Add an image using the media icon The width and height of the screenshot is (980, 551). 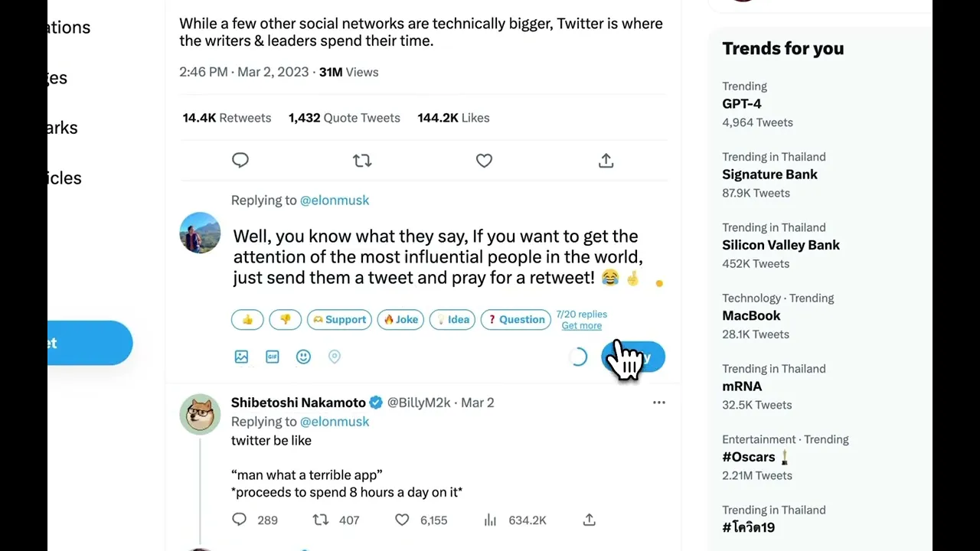241,357
